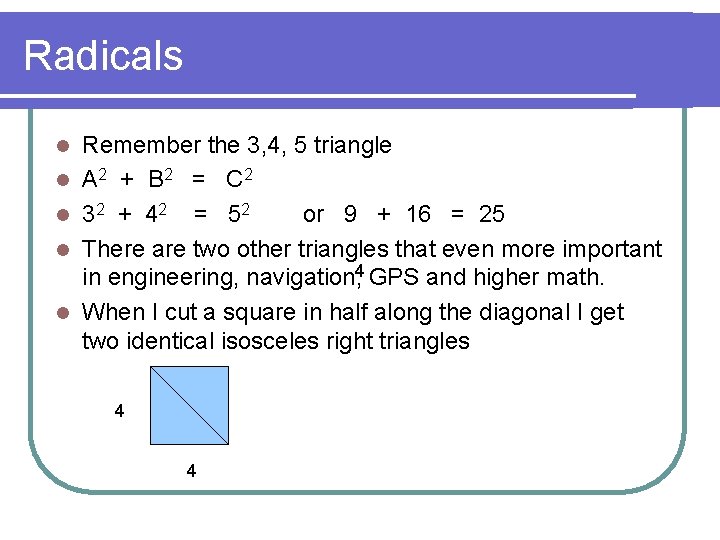Click the label 4 below the square

coord(191,471)
